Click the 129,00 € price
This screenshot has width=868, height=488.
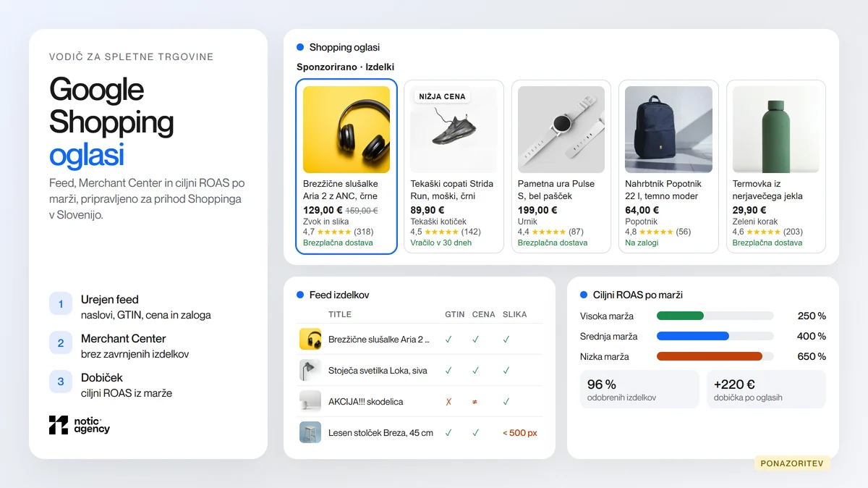tap(323, 210)
